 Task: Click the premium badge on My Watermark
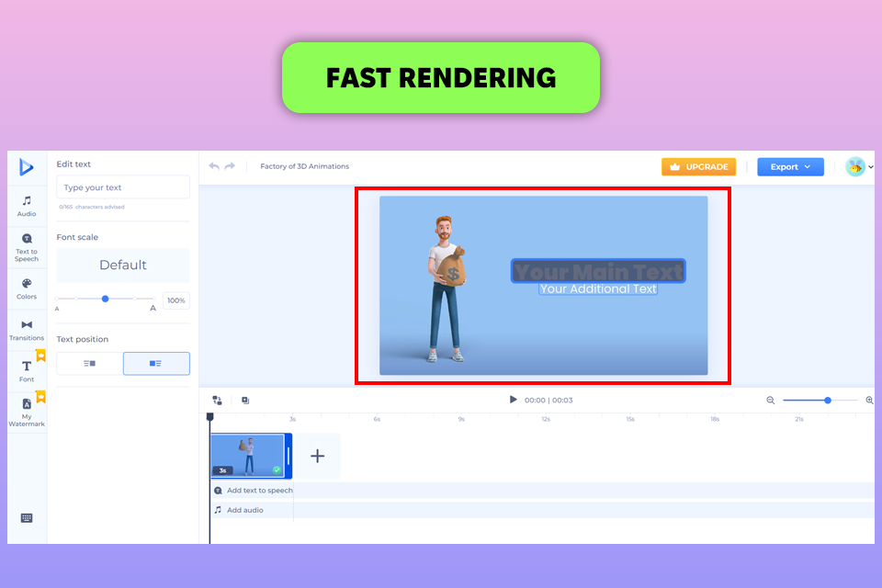40,397
